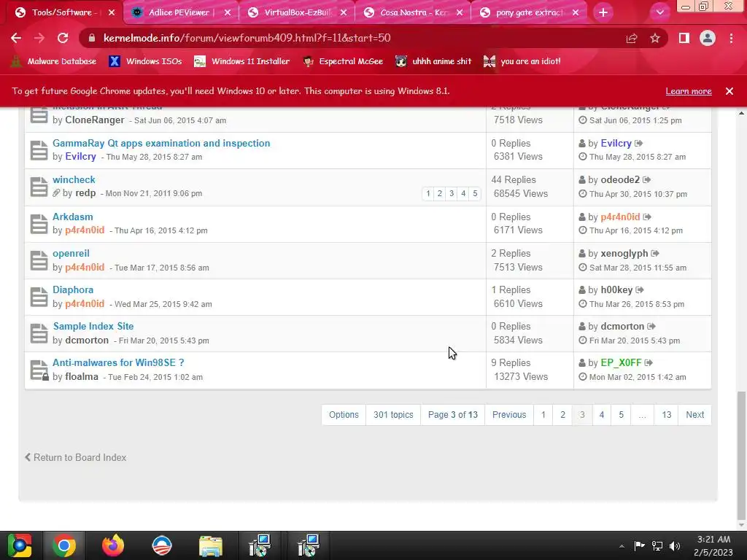Image resolution: width=747 pixels, height=560 pixels.
Task: Open the Espectral McGee bookmark
Action: 343,61
